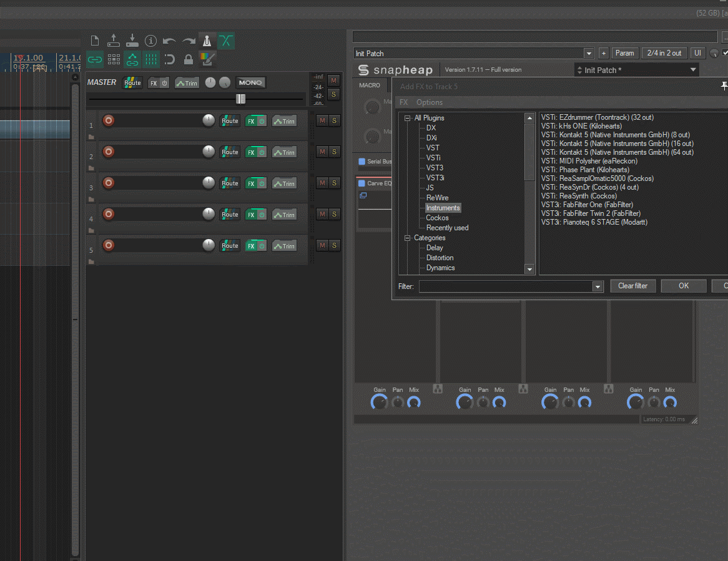Image resolution: width=728 pixels, height=561 pixels.
Task: Click the master volume fader handle
Action: (240, 99)
